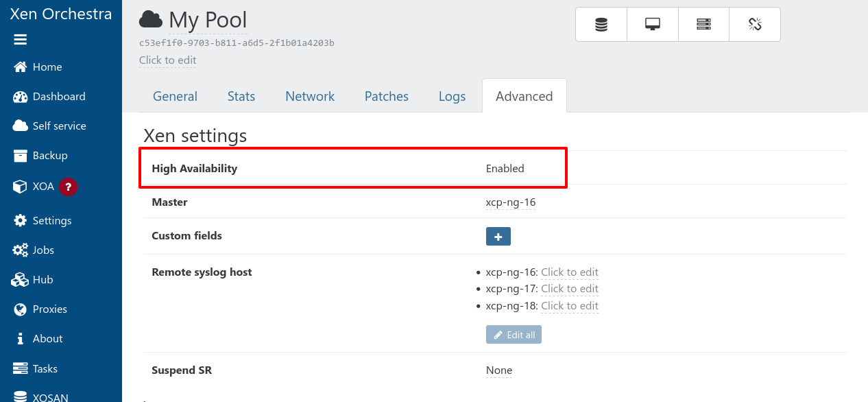Open the Patches tab
868x402 pixels.
point(386,97)
